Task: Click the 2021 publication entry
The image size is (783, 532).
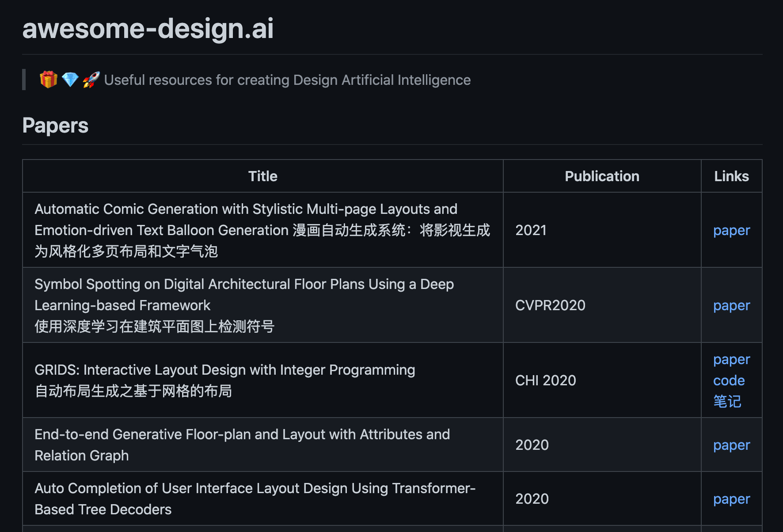Action: [531, 230]
